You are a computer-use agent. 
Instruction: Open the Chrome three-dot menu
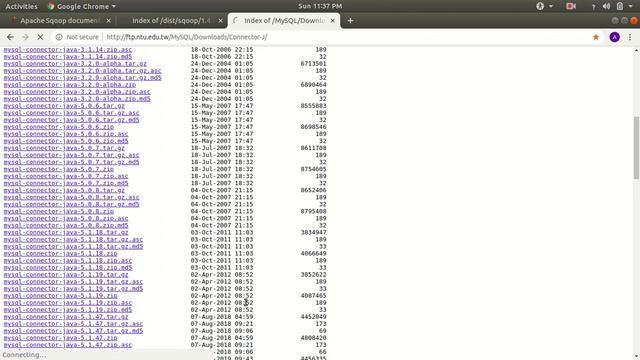[630, 37]
